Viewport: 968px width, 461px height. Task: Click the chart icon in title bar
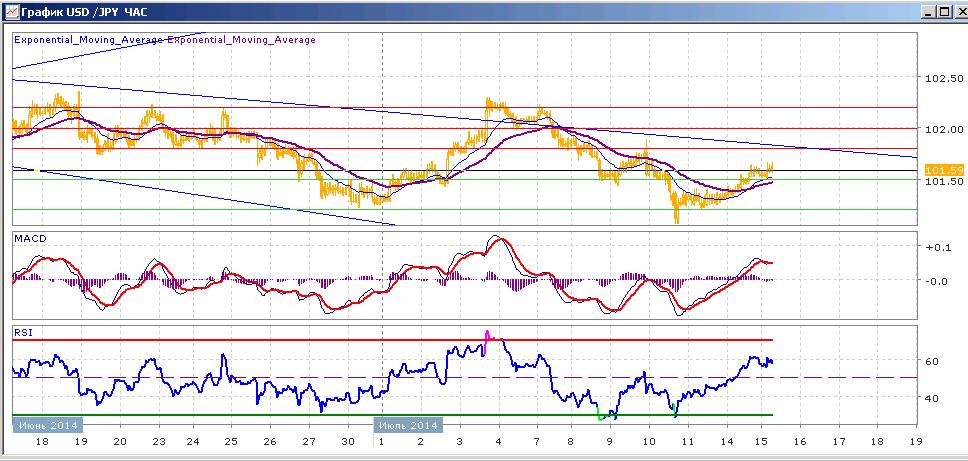pyautogui.click(x=12, y=11)
